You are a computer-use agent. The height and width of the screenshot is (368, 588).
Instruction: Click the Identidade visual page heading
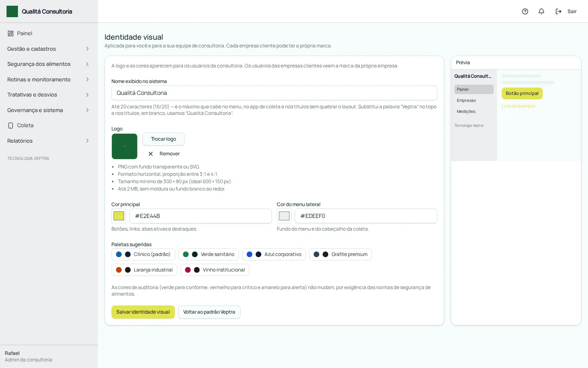(134, 37)
